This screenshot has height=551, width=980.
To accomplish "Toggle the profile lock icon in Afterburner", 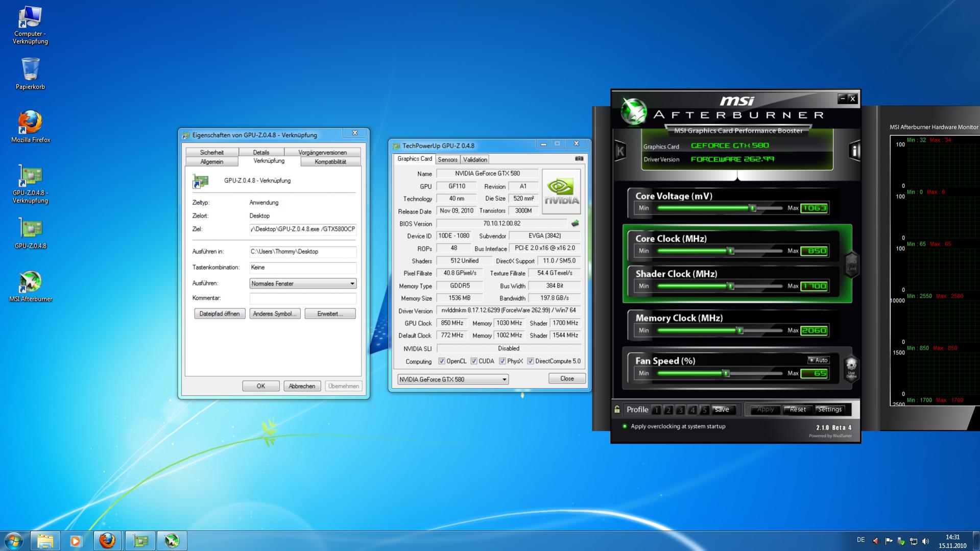I will [x=617, y=410].
